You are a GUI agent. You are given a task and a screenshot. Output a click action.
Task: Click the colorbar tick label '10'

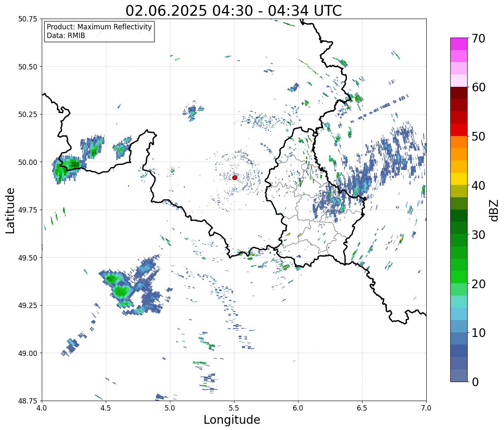click(x=478, y=333)
